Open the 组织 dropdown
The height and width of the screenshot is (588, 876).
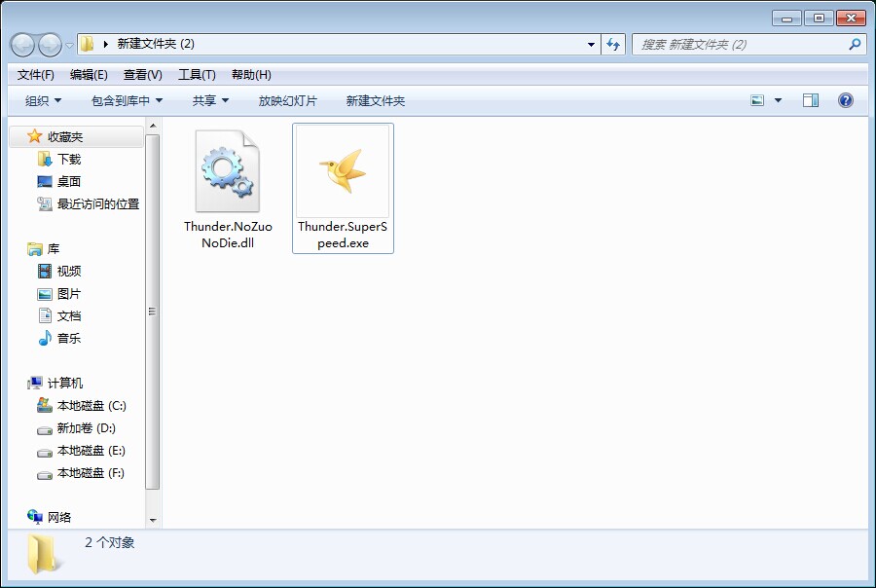(x=43, y=100)
